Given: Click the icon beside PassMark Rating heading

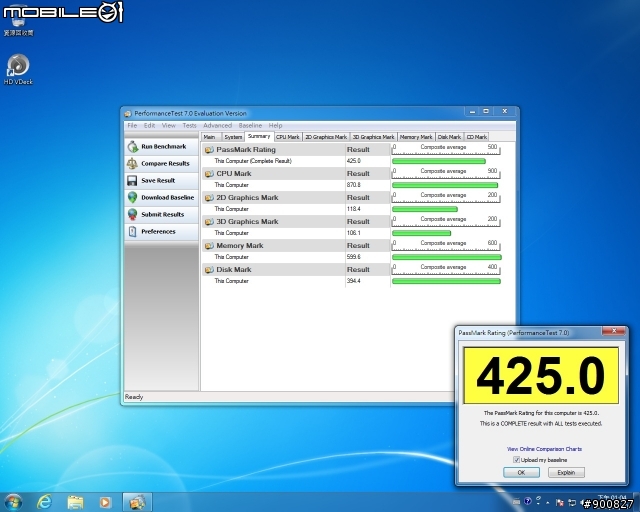Looking at the screenshot, I should pyautogui.click(x=209, y=150).
